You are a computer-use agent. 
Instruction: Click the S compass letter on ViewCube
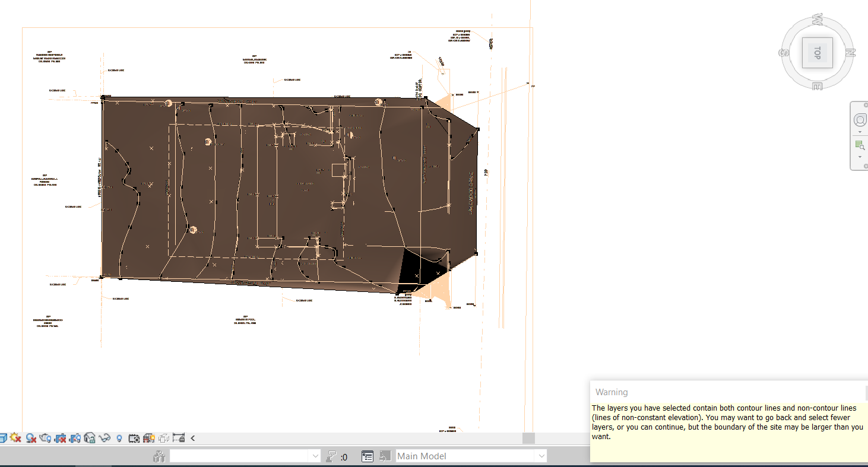point(784,52)
